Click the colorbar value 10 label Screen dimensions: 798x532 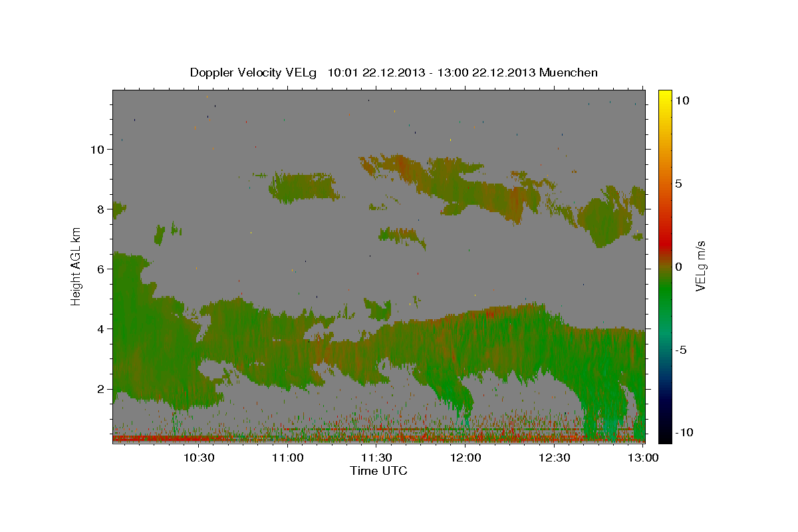[x=682, y=100]
